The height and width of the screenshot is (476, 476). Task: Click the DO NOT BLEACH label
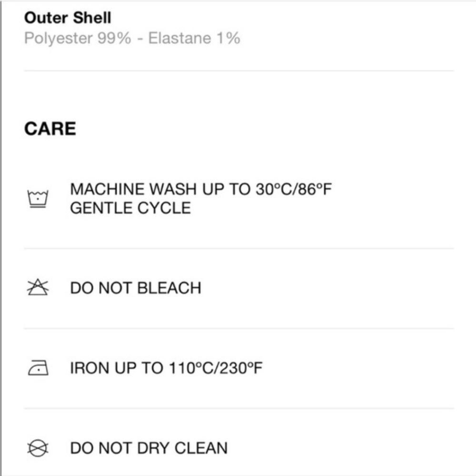pos(136,288)
